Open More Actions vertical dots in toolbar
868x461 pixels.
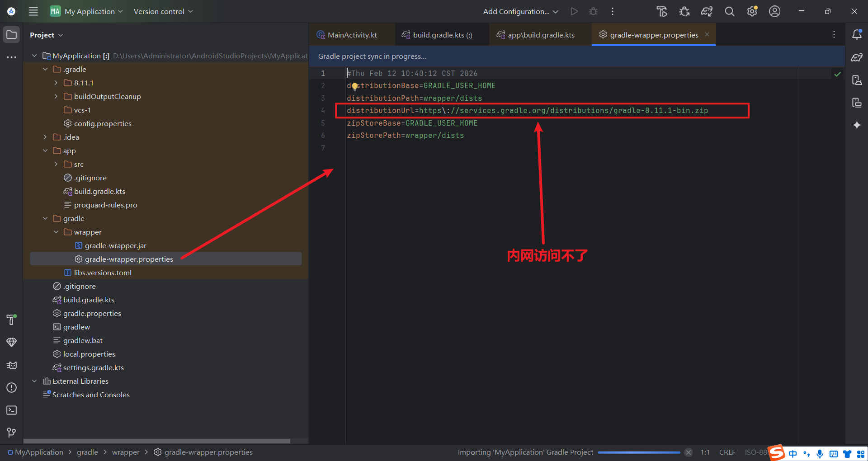(x=613, y=11)
